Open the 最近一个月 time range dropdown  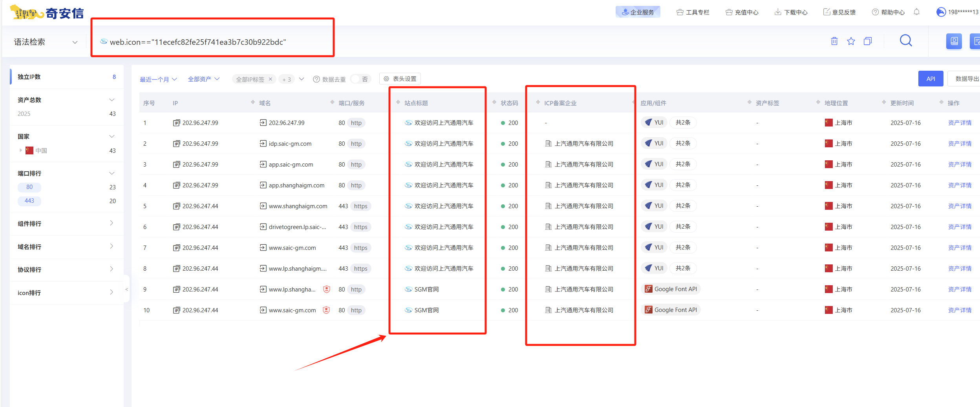point(158,79)
